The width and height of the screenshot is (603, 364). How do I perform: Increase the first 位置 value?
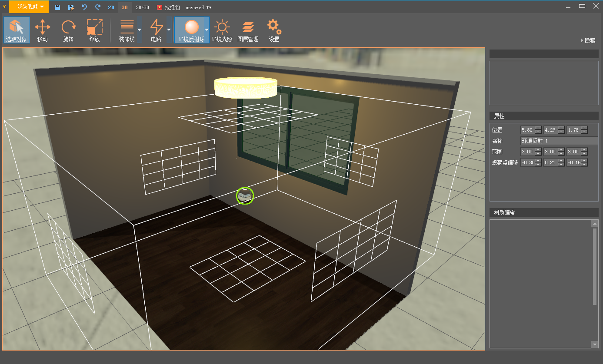pyautogui.click(x=538, y=128)
